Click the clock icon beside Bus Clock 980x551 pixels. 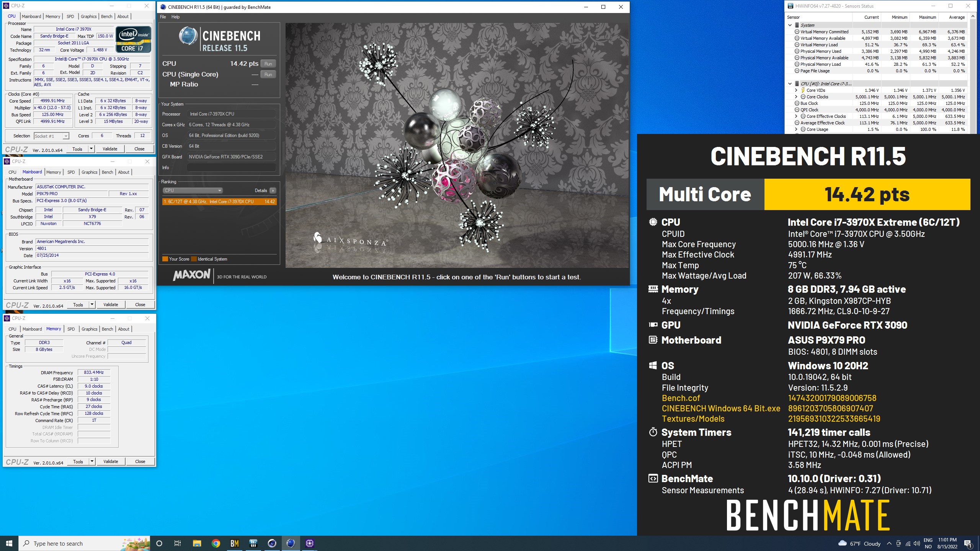pyautogui.click(x=797, y=103)
